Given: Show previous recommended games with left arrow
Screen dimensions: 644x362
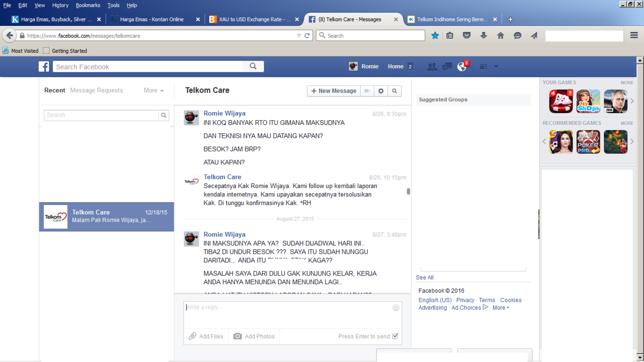Looking at the screenshot, I should (x=544, y=142).
